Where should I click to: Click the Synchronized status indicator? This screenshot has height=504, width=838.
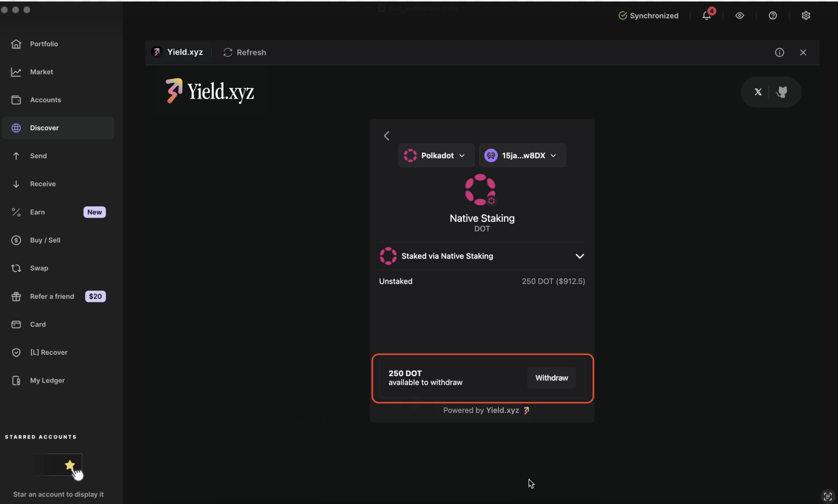click(648, 16)
